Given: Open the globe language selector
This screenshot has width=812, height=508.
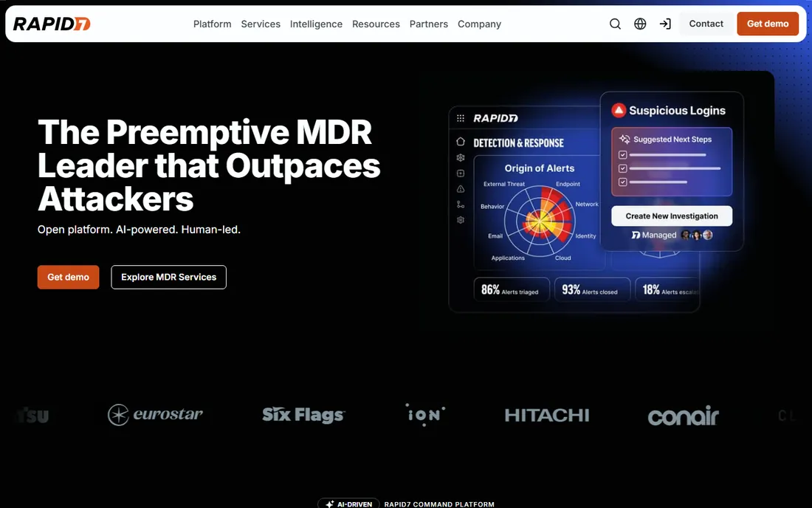Looking at the screenshot, I should click(x=640, y=24).
